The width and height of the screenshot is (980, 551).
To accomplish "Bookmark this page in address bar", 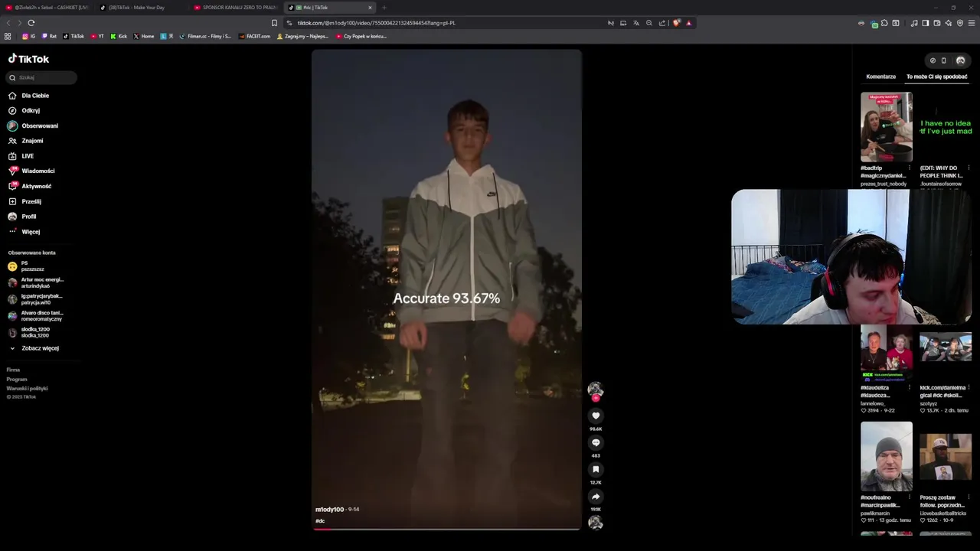I will coord(274,23).
